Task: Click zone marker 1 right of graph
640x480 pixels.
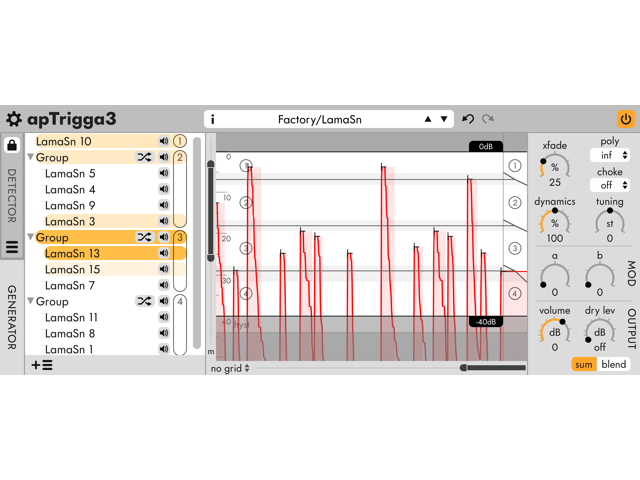Action: [515, 166]
